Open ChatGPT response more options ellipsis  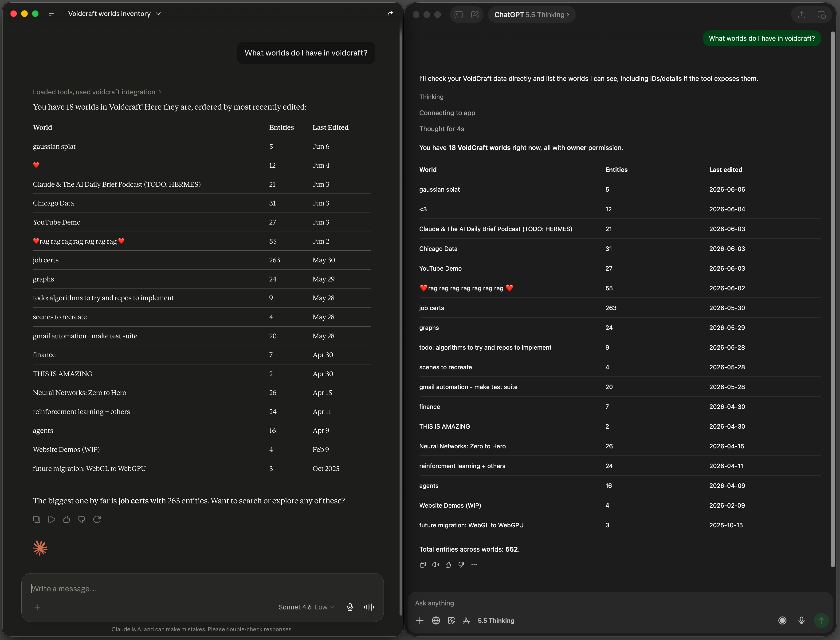pos(474,565)
